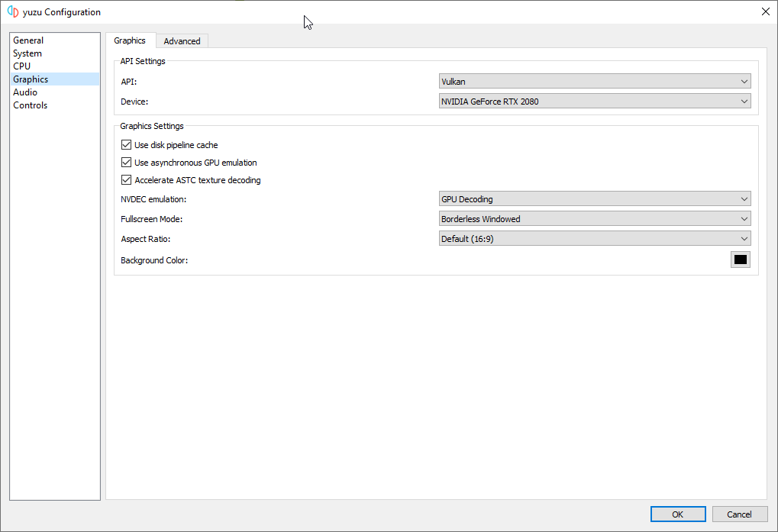Toggle Use disk pipeline cache checkbox

click(127, 145)
